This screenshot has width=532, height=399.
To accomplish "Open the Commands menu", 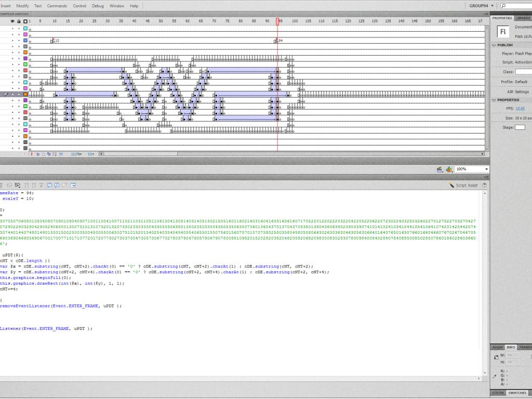I will coord(57,6).
